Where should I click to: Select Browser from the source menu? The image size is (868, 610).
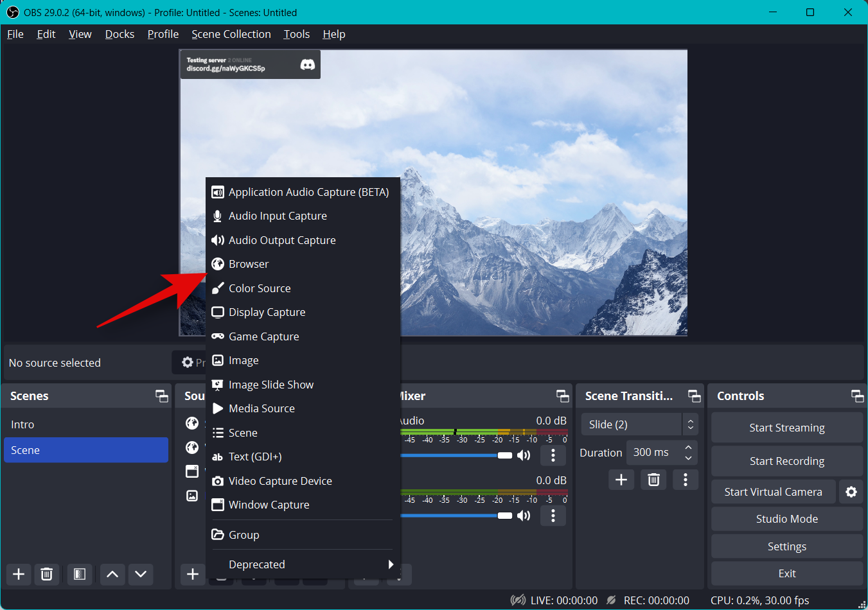pyautogui.click(x=303, y=264)
